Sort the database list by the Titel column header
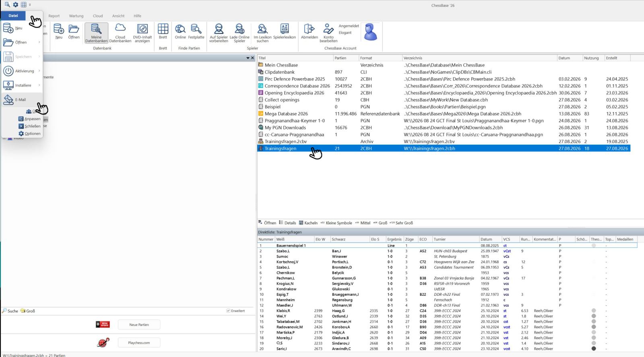Screen dimensions: 644x357 click(295, 58)
